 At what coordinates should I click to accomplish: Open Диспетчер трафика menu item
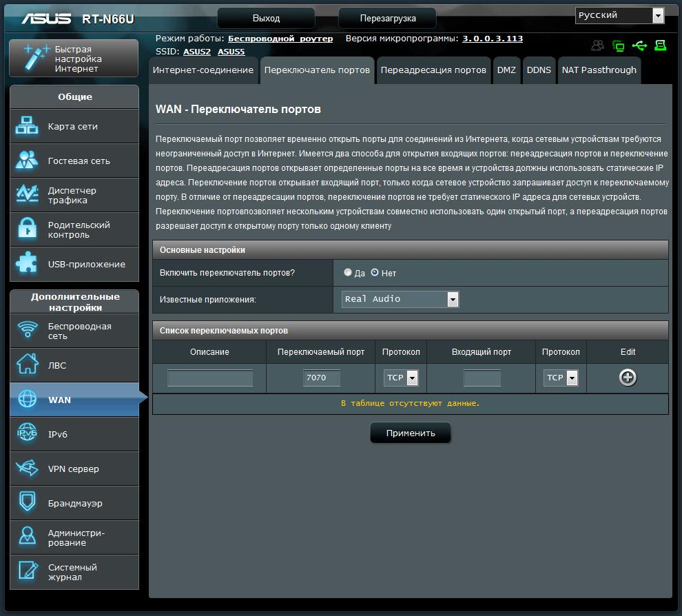click(74, 195)
